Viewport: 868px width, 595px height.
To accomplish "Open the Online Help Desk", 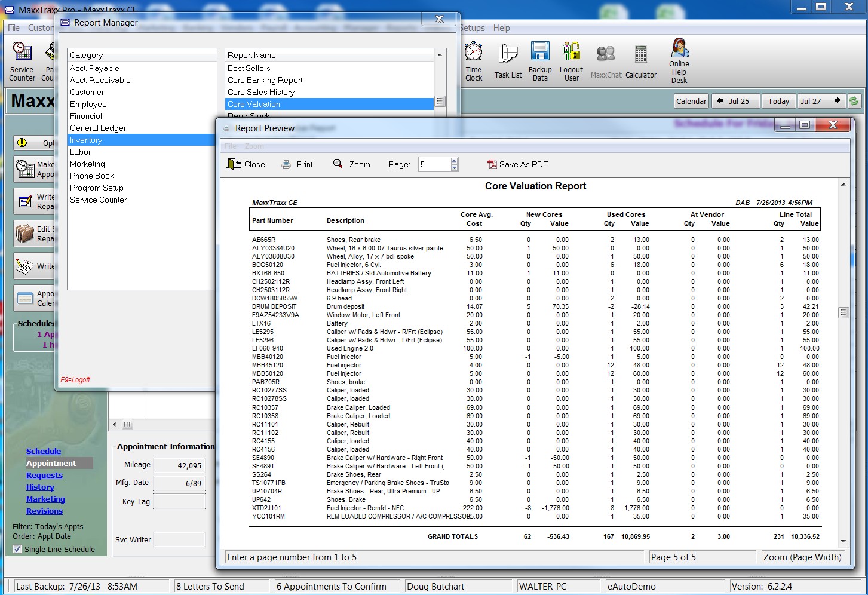I will (x=679, y=61).
